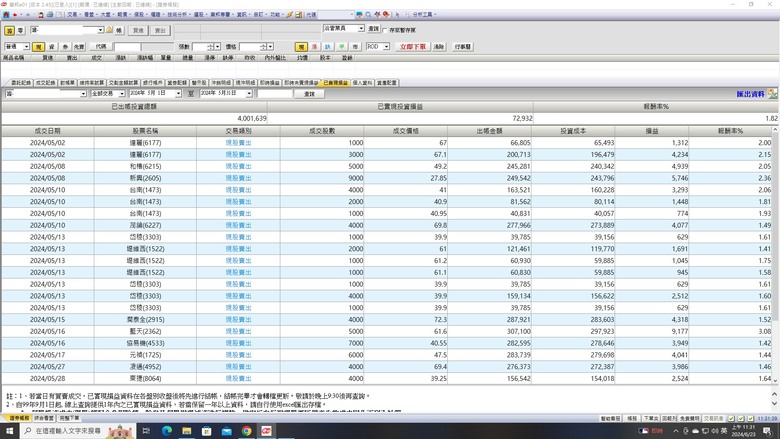Open Microsoft Store from the taskbar
This screenshot has height=439, width=780.
tap(206, 431)
